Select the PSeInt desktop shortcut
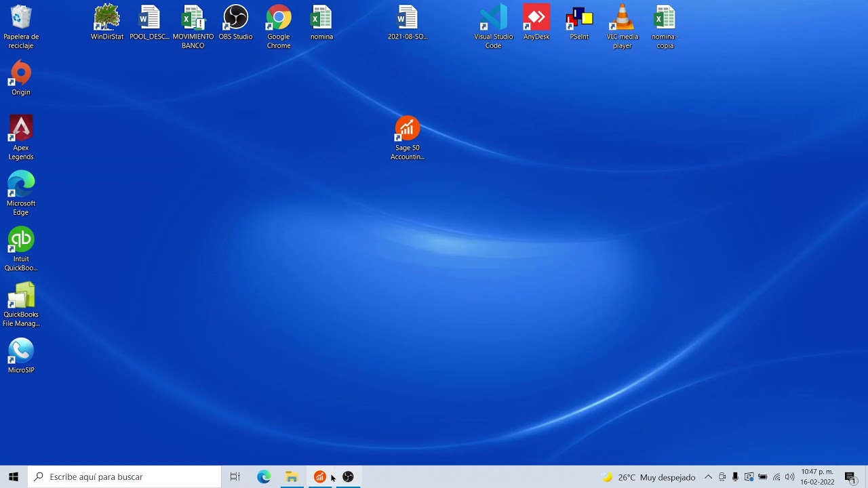This screenshot has width=868, height=488. pos(579,23)
